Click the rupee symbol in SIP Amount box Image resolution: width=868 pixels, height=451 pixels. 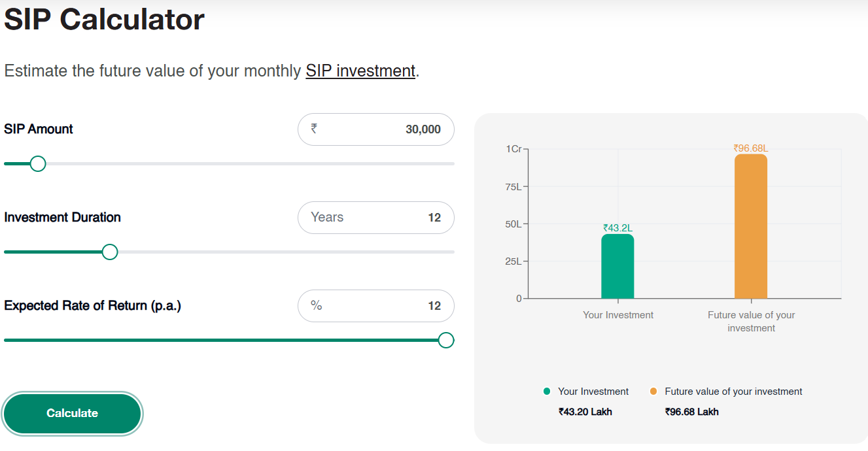coord(314,129)
